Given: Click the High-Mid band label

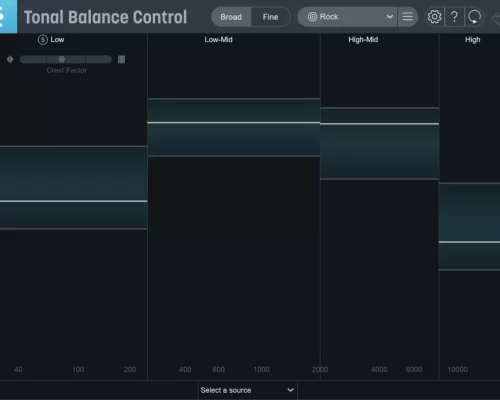Looking at the screenshot, I should coord(363,40).
